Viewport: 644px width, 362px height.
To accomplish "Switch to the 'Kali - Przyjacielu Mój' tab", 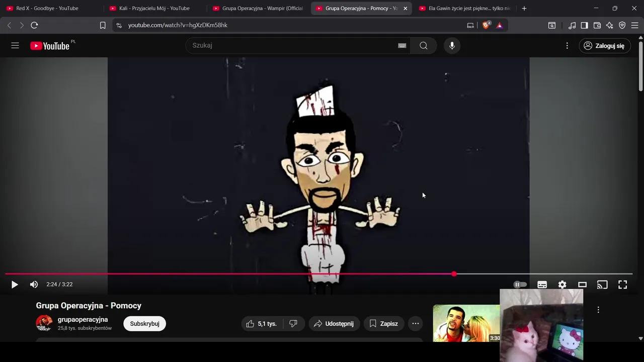I will coord(154,9).
